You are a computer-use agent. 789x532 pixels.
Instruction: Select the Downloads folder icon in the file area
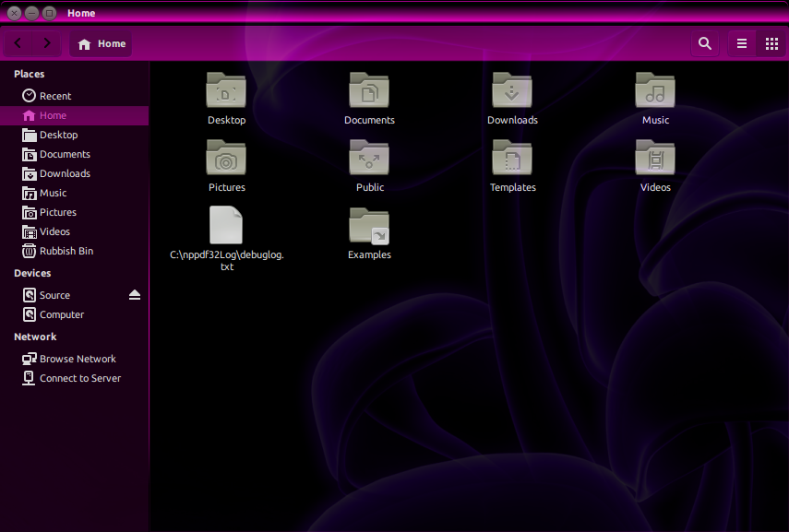(x=512, y=90)
